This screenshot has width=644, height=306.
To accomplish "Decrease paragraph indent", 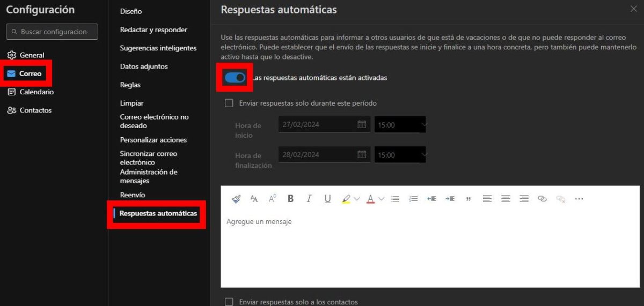I will pos(431,199).
